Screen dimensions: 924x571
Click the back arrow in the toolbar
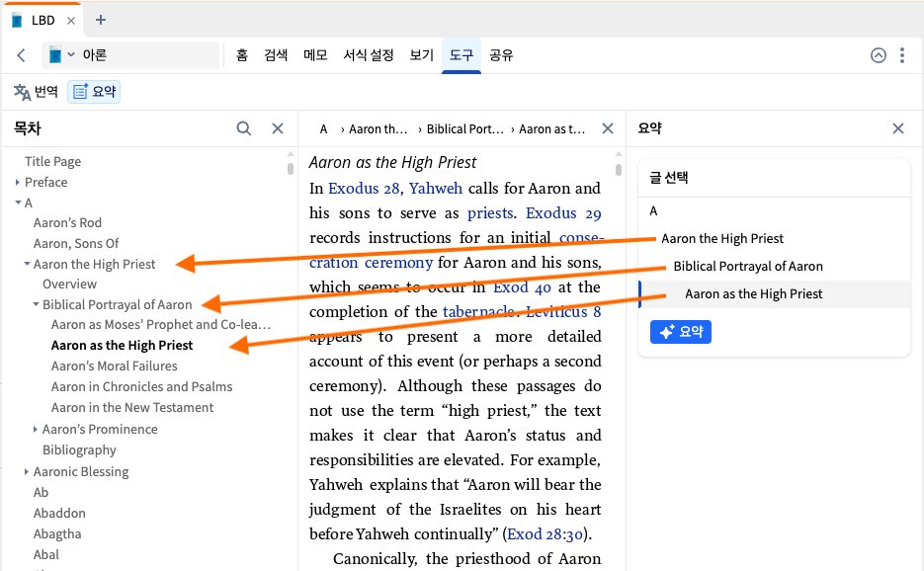[x=21, y=55]
